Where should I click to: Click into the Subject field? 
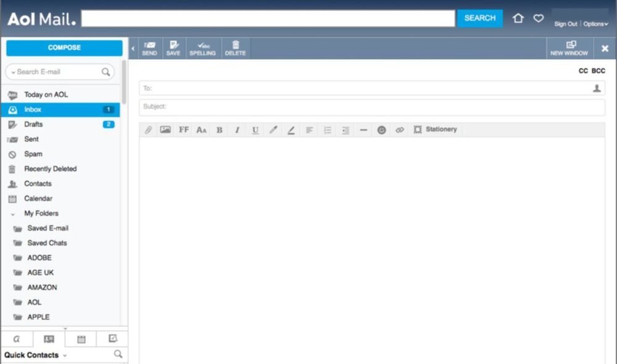pos(371,107)
